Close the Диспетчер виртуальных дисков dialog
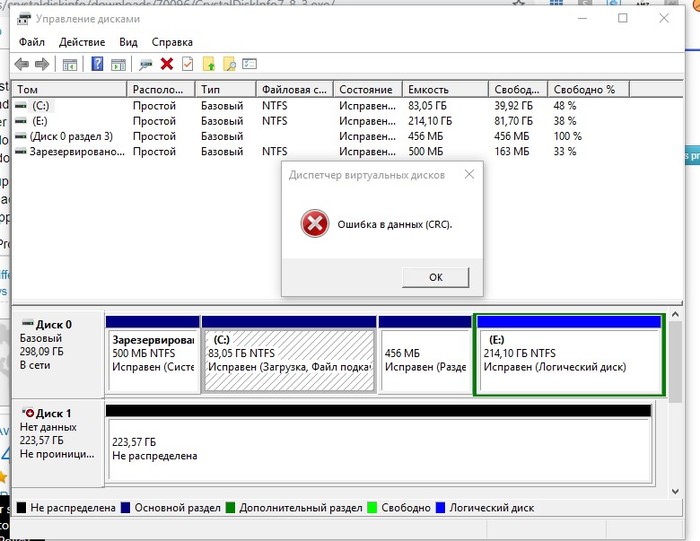 click(468, 174)
